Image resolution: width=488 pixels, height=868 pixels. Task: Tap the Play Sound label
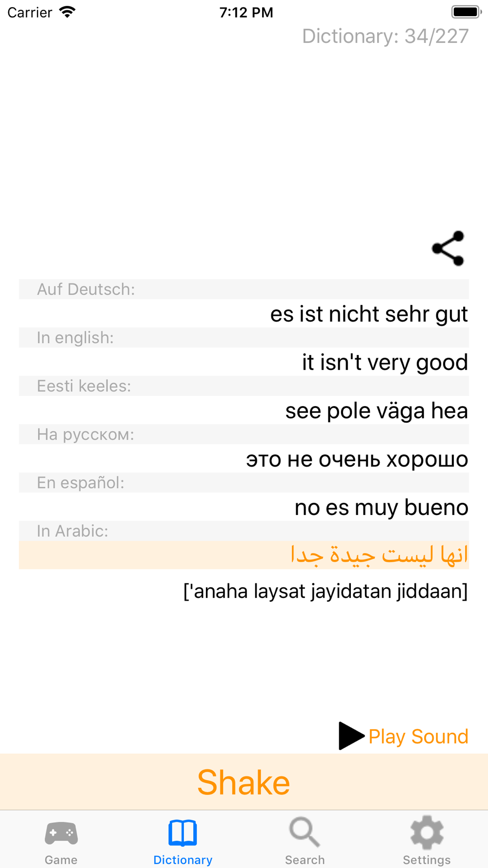click(x=418, y=736)
